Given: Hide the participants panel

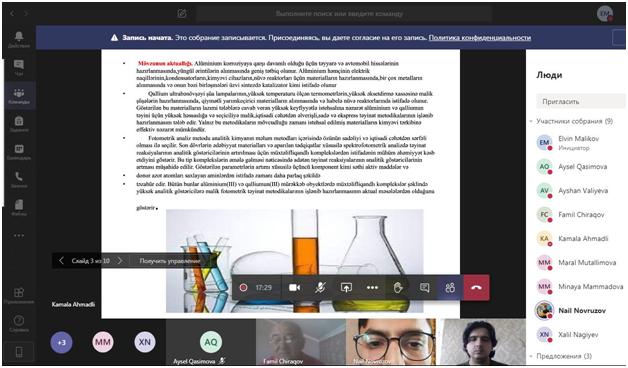Looking at the screenshot, I should 450,288.
